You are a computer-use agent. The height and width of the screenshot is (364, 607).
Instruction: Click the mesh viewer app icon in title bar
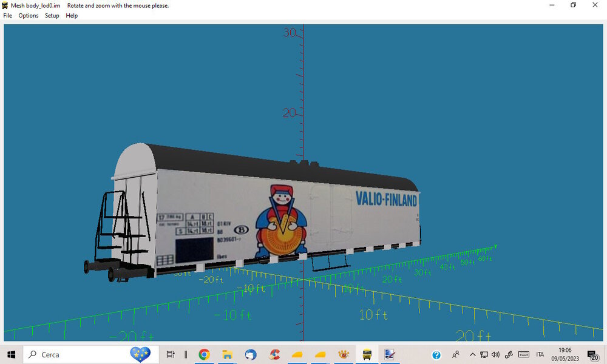(5, 5)
